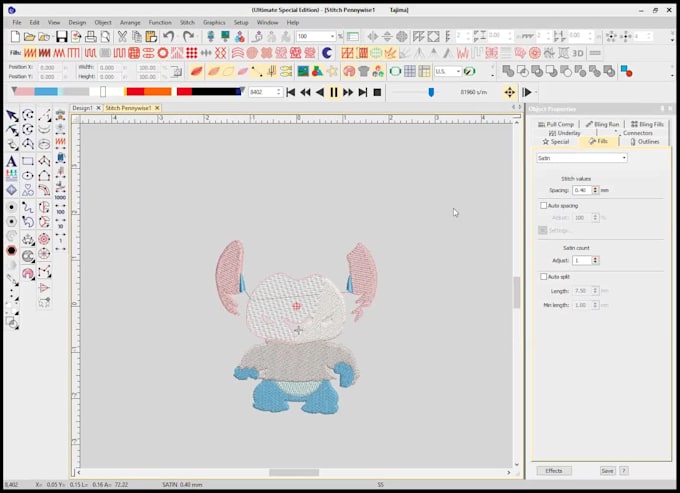The height and width of the screenshot is (493, 680).
Task: Select the Text lettering tool
Action: 12,161
